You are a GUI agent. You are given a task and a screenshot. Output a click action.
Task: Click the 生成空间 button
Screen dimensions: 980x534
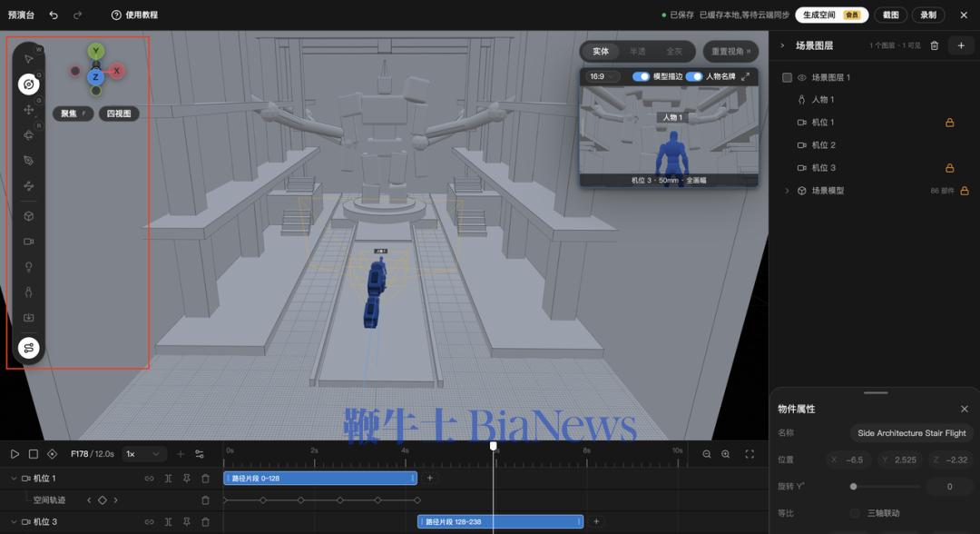pos(831,15)
